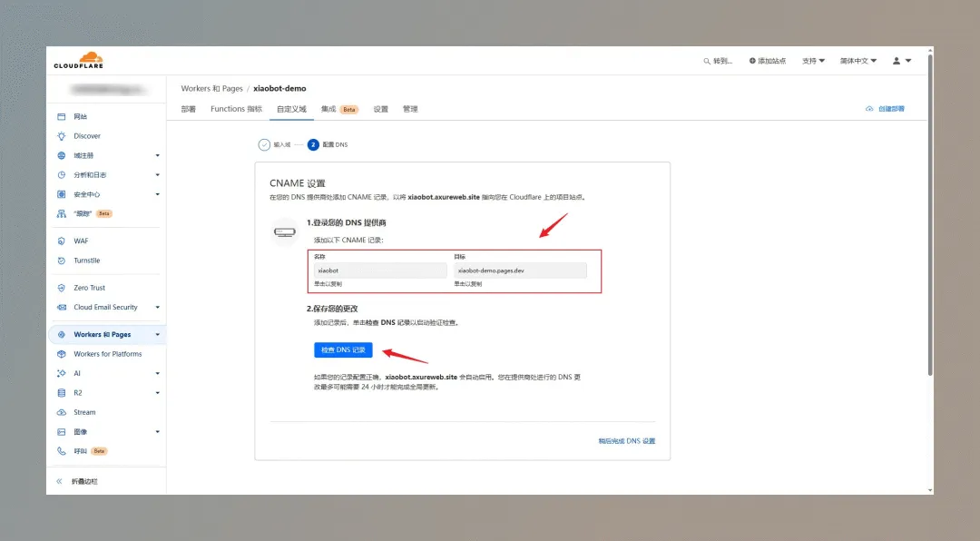Screen dimensions: 980x541
Task: Open the 设置 tab
Action: (380, 109)
